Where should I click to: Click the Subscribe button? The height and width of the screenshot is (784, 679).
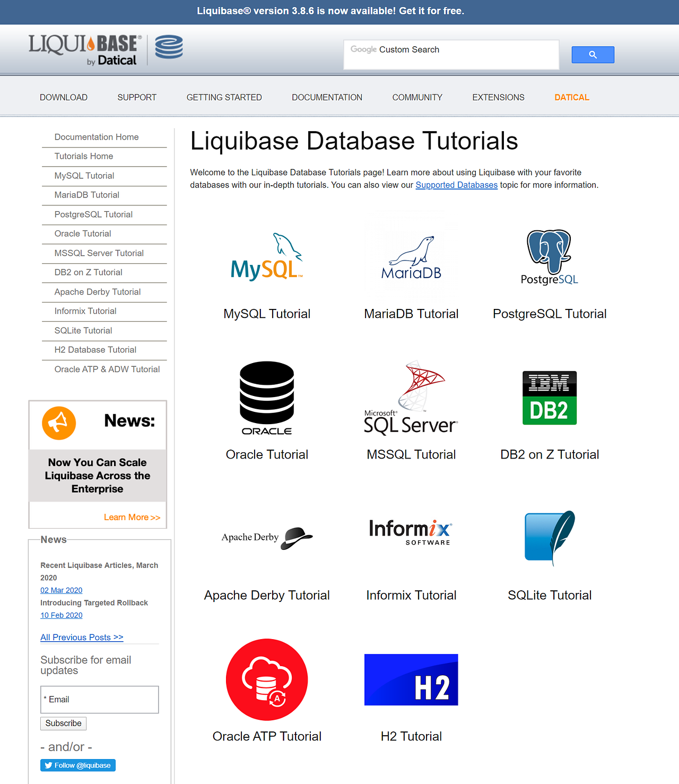pyautogui.click(x=63, y=723)
